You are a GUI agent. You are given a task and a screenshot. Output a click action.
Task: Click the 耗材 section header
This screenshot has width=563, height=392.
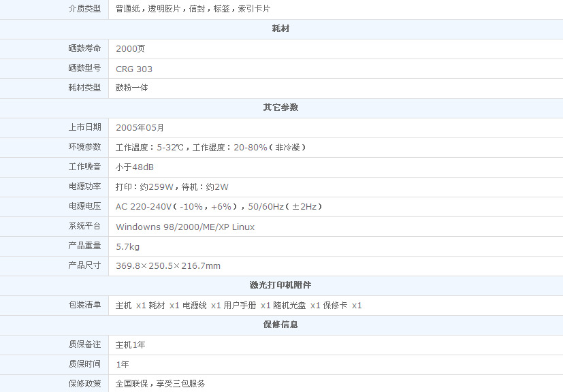pyautogui.click(x=280, y=29)
